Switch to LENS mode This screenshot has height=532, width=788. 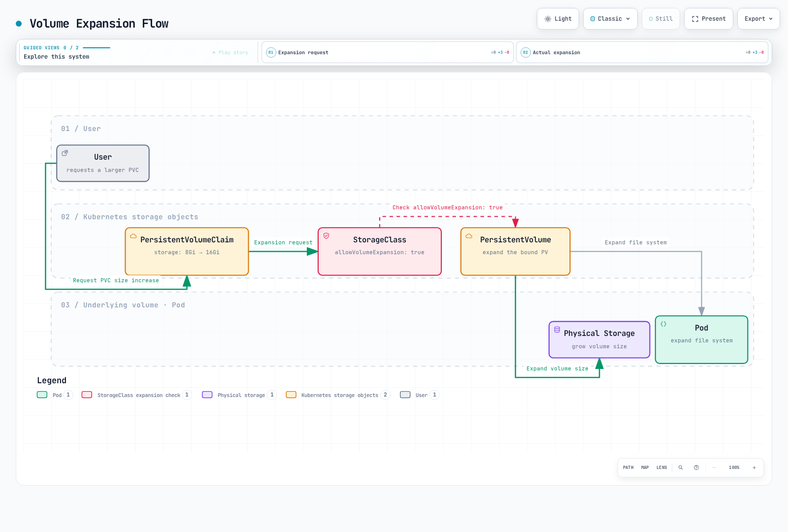click(x=661, y=467)
